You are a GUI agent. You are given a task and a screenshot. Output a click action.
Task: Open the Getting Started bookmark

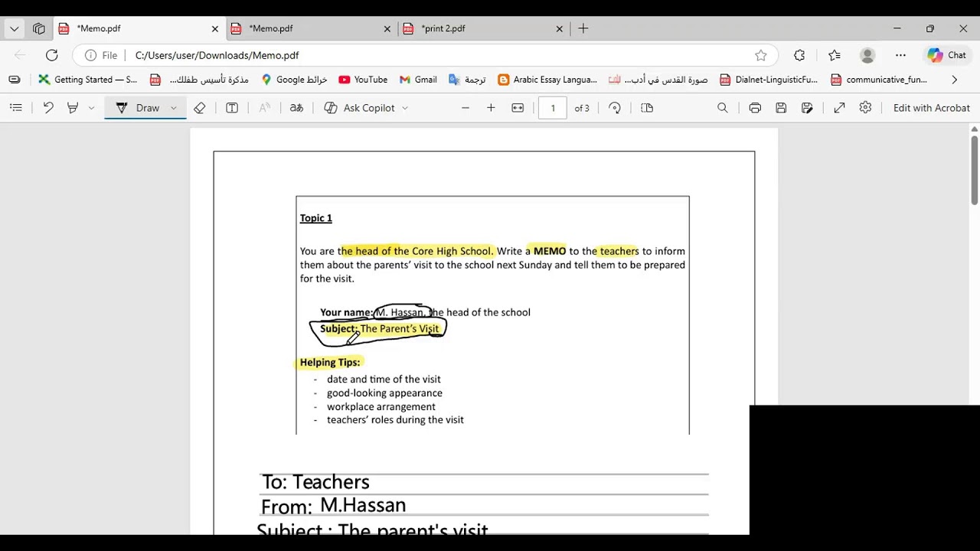87,80
